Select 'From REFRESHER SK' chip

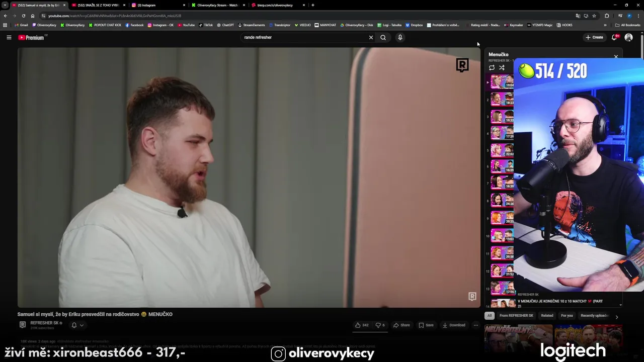tap(516, 316)
